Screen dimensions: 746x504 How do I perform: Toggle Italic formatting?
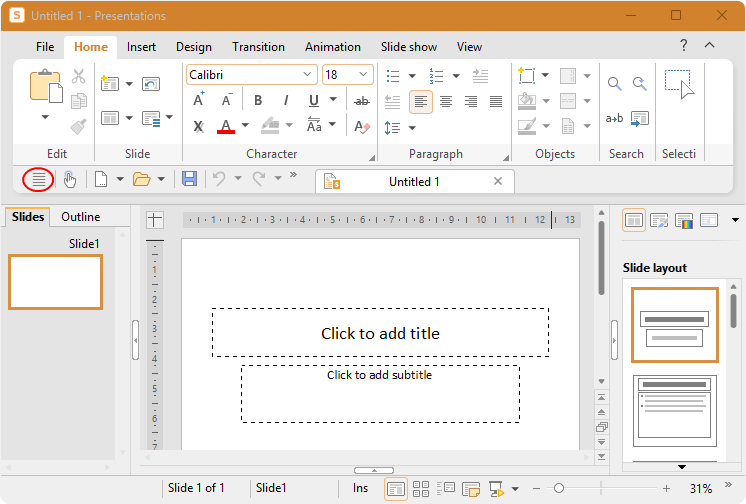285,100
